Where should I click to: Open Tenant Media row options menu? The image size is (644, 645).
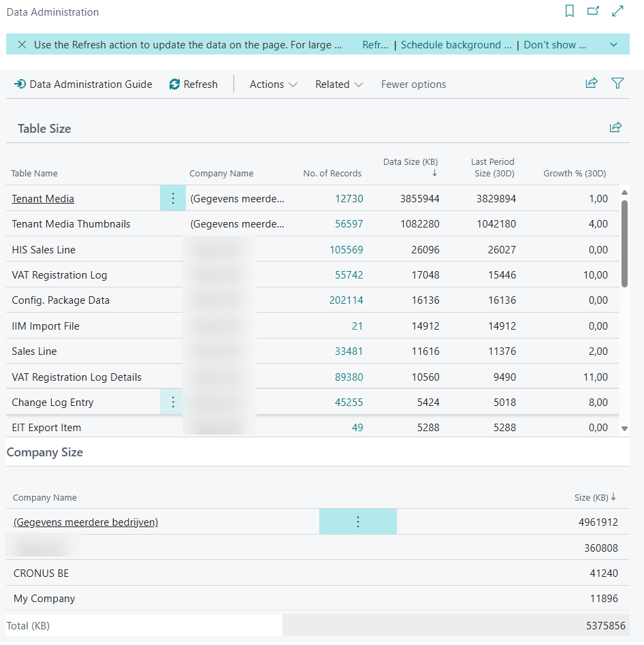pyautogui.click(x=173, y=198)
